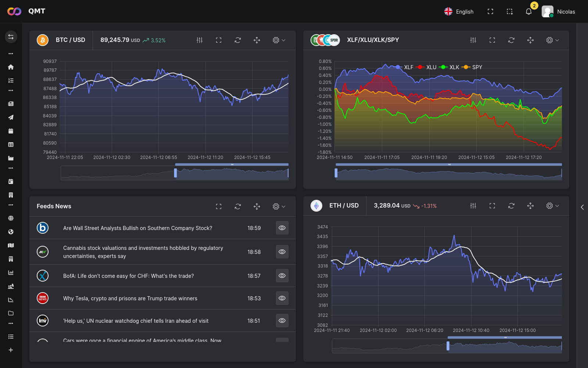Click the NGO building icon in sidebar
Image resolution: width=588 pixels, height=368 pixels.
pyautogui.click(x=11, y=259)
